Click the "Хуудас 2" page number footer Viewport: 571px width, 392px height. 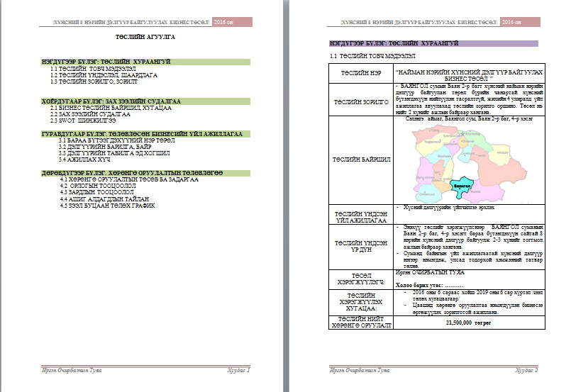point(526,370)
